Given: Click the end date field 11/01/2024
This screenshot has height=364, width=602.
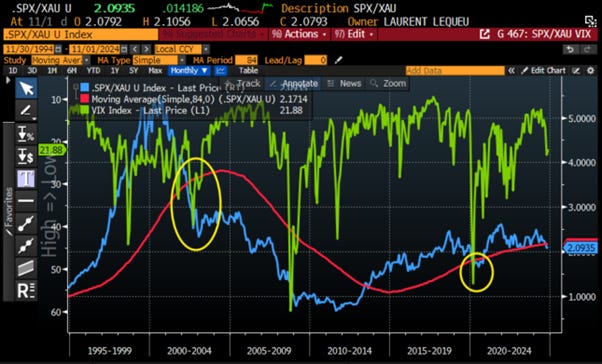Looking at the screenshot, I should 95,49.
